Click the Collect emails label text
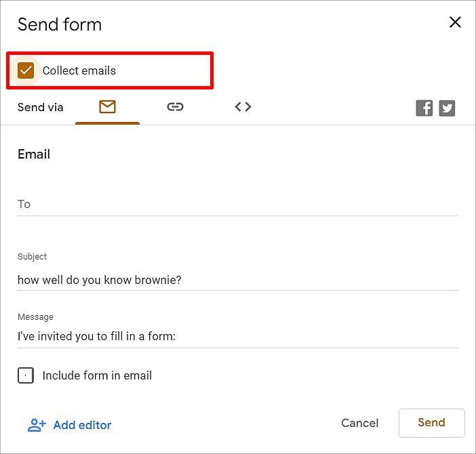 79,70
